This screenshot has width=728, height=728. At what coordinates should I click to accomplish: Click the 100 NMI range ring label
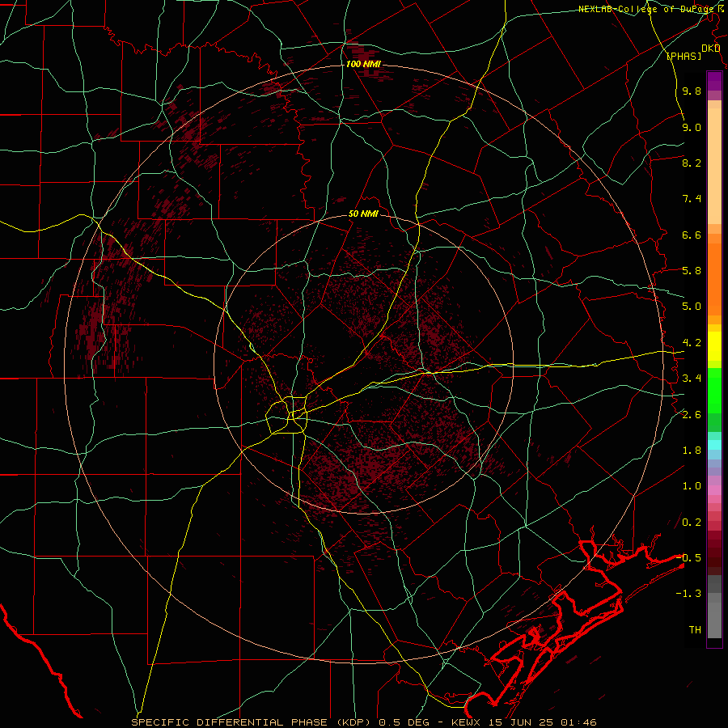pos(363,64)
